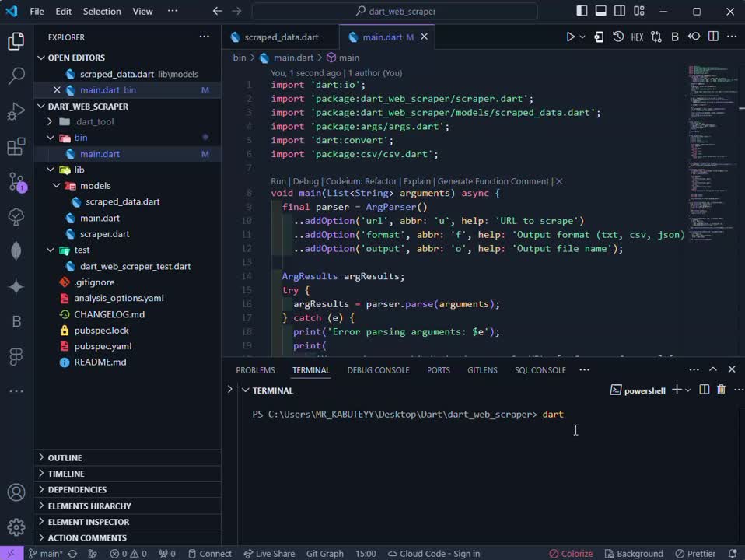The height and width of the screenshot is (560, 745).
Task: Click the Live Share status bar button
Action: 269,554
